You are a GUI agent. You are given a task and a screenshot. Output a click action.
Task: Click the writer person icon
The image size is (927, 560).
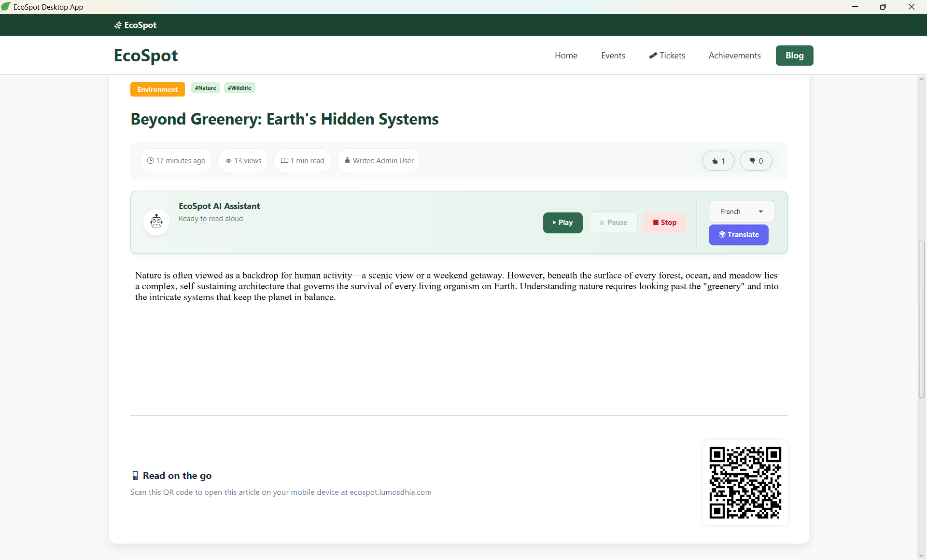click(347, 160)
